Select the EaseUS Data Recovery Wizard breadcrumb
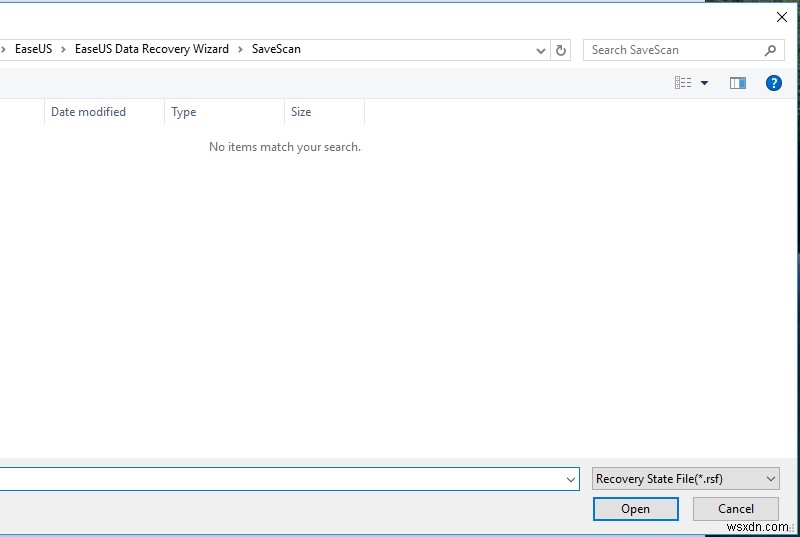Viewport: 800px width, 537px height. [x=152, y=49]
